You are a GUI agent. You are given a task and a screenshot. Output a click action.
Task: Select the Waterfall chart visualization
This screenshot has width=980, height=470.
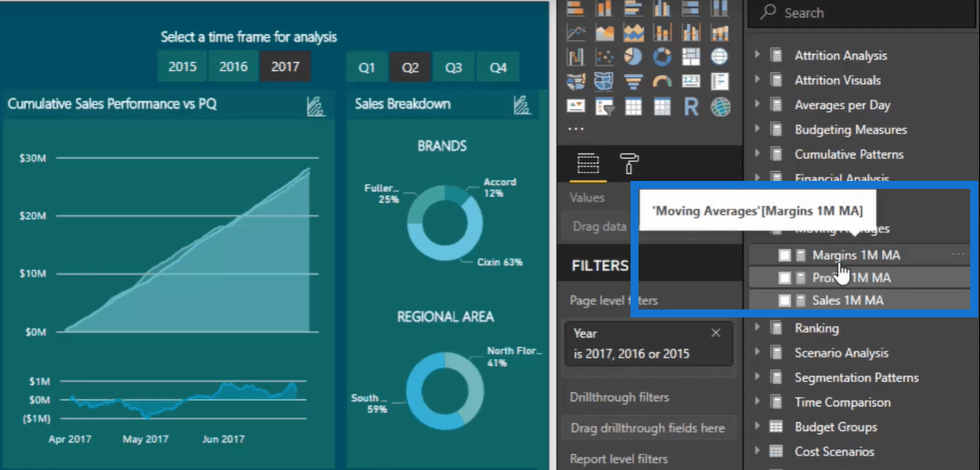click(x=576, y=57)
